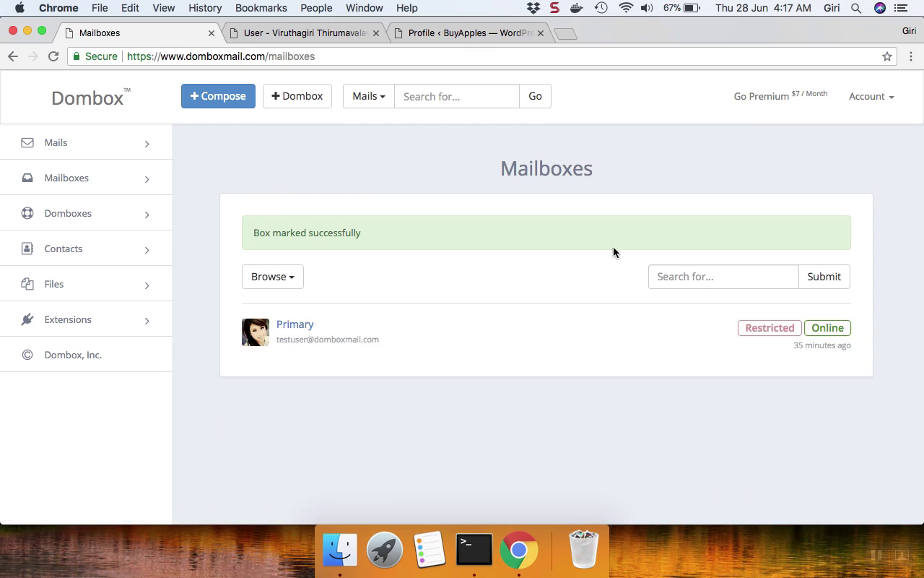Click the Primary mailbox avatar thumbnail

[x=256, y=332]
